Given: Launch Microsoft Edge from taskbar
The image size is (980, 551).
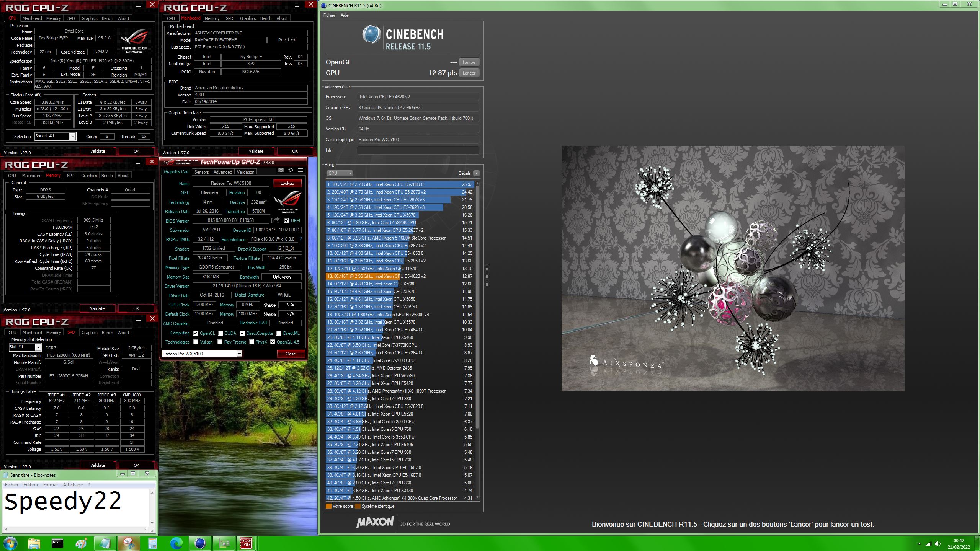Looking at the screenshot, I should 176,543.
